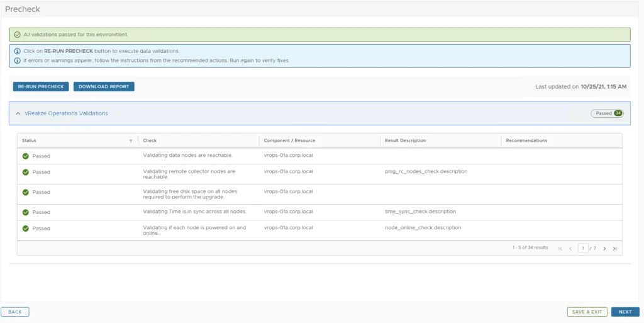Click the info icon beside RE-RUN PRECHECK instruction

17,52
